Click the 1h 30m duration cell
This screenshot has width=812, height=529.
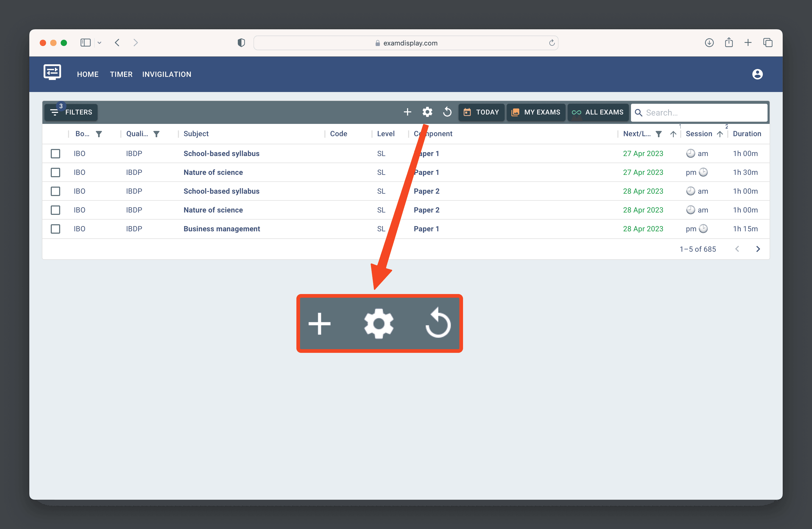coord(745,172)
